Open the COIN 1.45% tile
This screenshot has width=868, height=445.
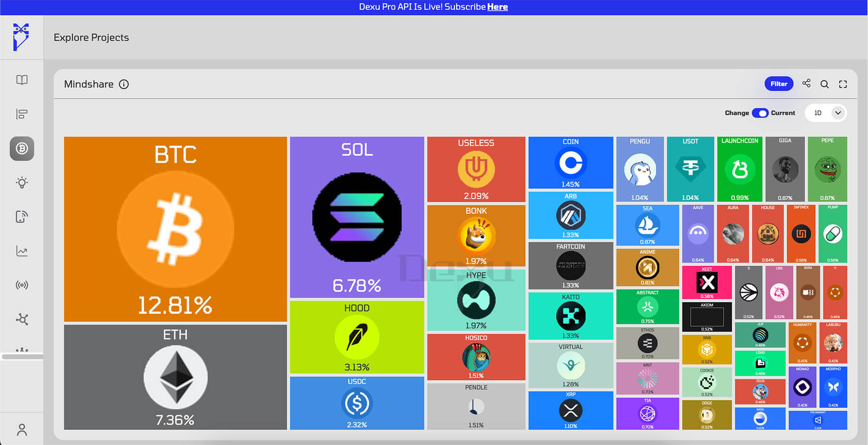(571, 163)
